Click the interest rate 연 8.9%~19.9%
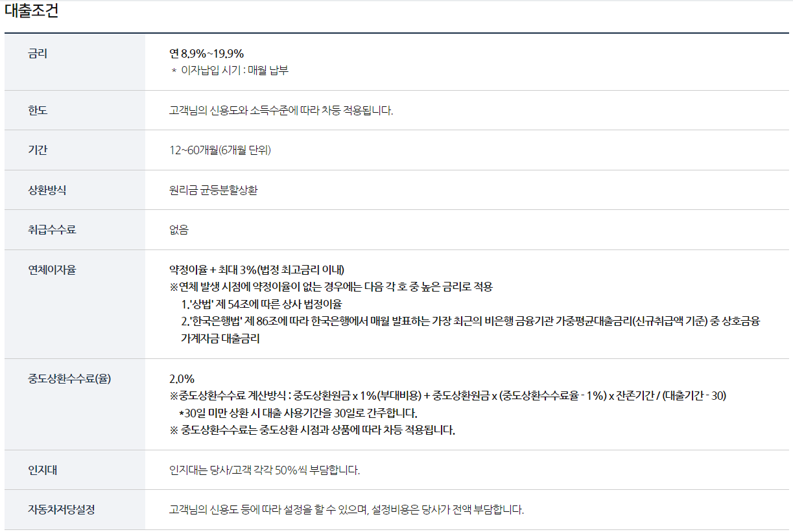 [x=206, y=54]
